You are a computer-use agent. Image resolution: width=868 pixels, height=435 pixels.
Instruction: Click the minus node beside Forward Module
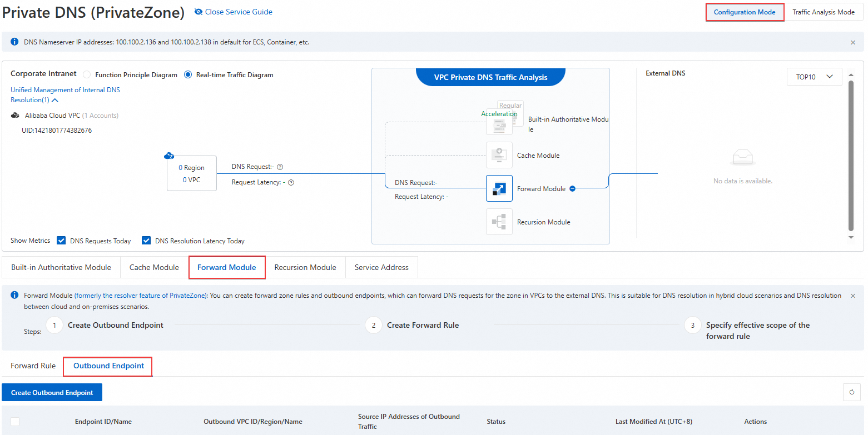pos(572,188)
